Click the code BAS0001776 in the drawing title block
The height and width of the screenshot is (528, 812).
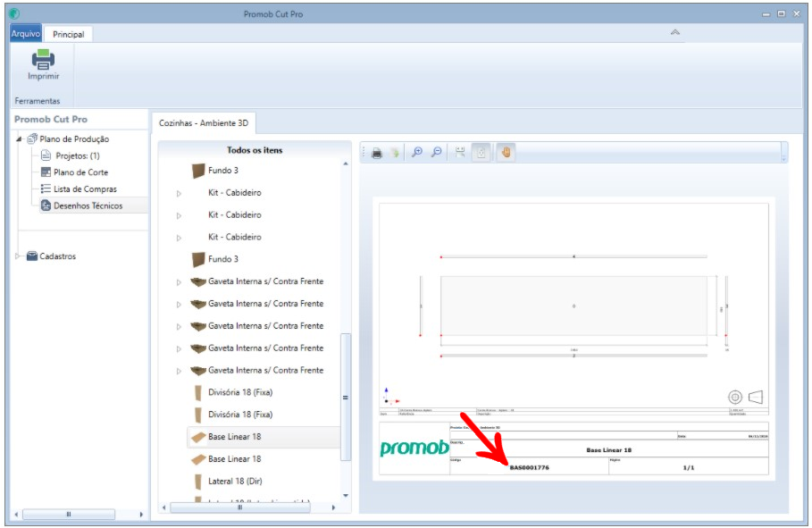click(529, 467)
